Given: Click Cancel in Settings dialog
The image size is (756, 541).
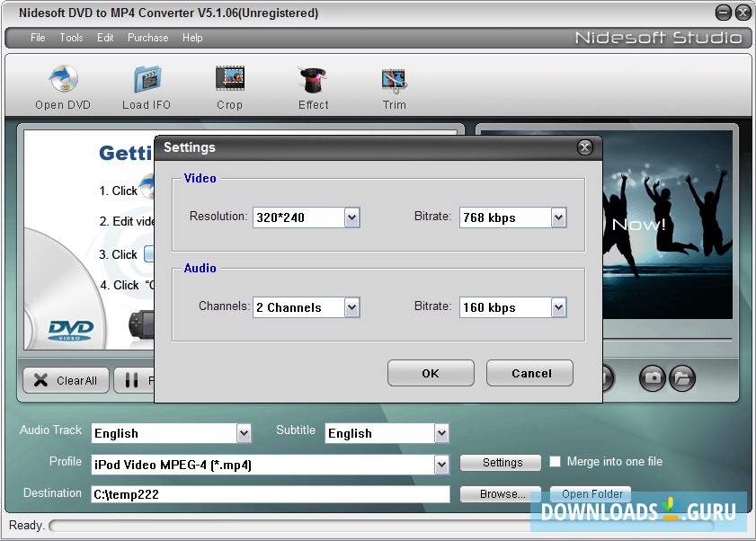Looking at the screenshot, I should [529, 373].
